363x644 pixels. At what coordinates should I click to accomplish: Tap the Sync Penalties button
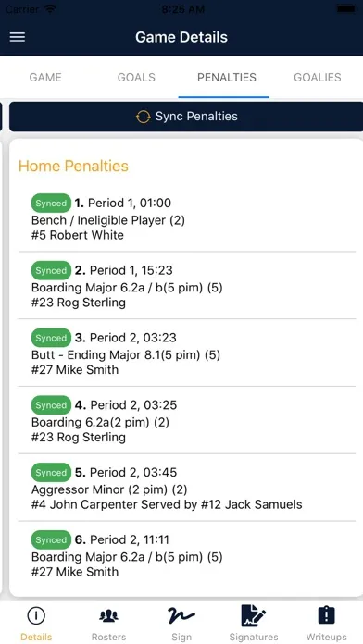click(x=186, y=117)
